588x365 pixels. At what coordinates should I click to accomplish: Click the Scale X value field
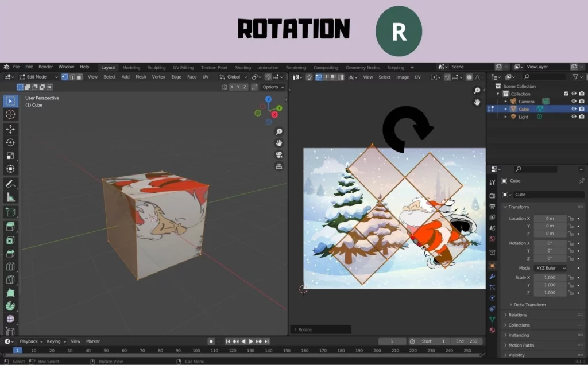(550, 278)
